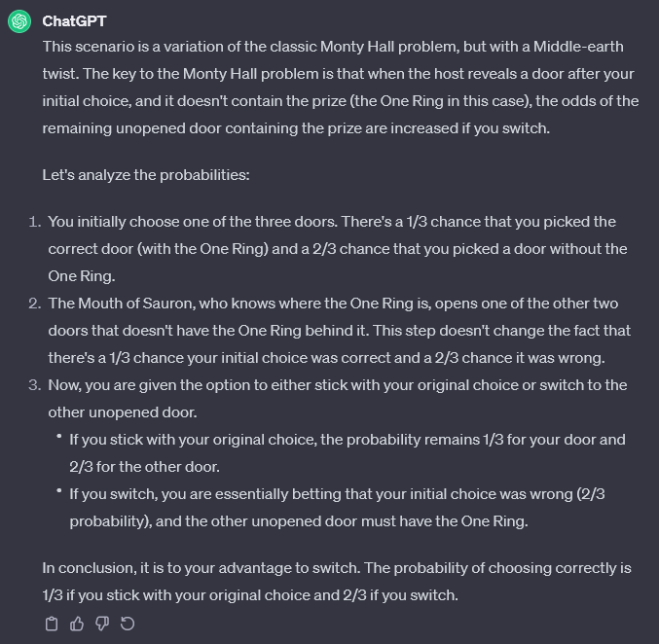Click the second sub-bullet dot marker
The height and width of the screenshot is (644, 659).
coord(59,490)
